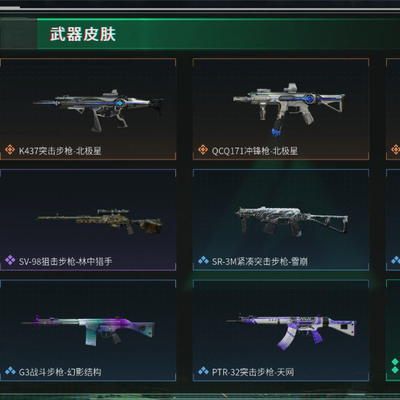
Task: Select the purple G3 battle rifle image
Action: point(88,329)
